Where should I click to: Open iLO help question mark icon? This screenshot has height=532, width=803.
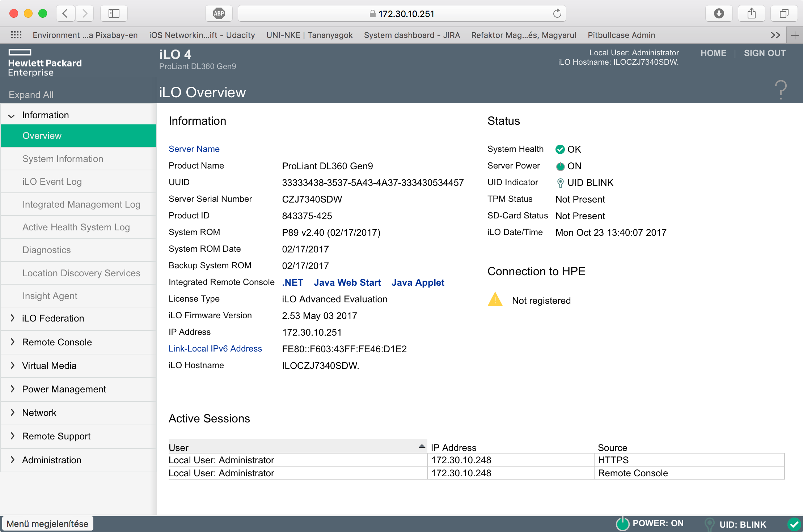pyautogui.click(x=781, y=90)
